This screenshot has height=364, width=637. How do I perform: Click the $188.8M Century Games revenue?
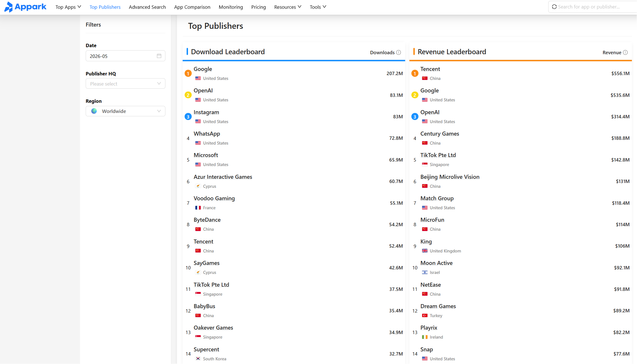[620, 138]
